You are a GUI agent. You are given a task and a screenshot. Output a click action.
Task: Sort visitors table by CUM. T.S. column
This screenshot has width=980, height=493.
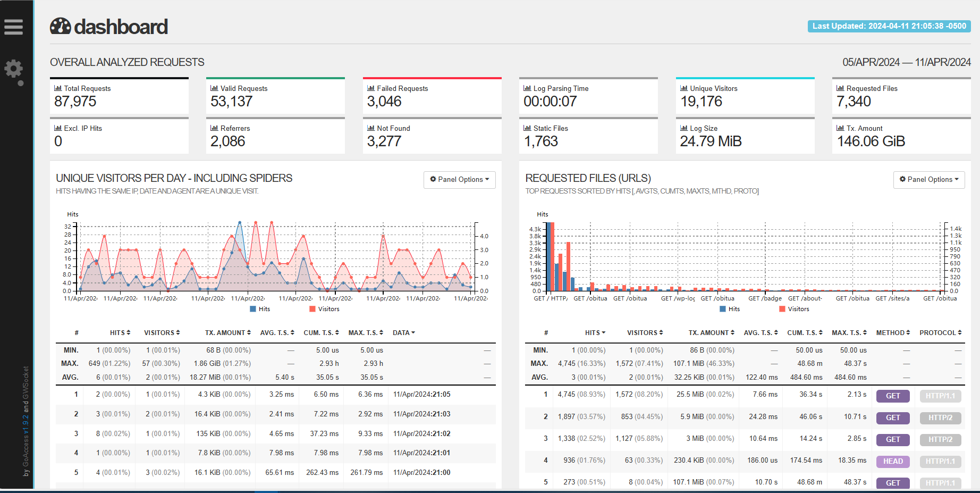(321, 333)
